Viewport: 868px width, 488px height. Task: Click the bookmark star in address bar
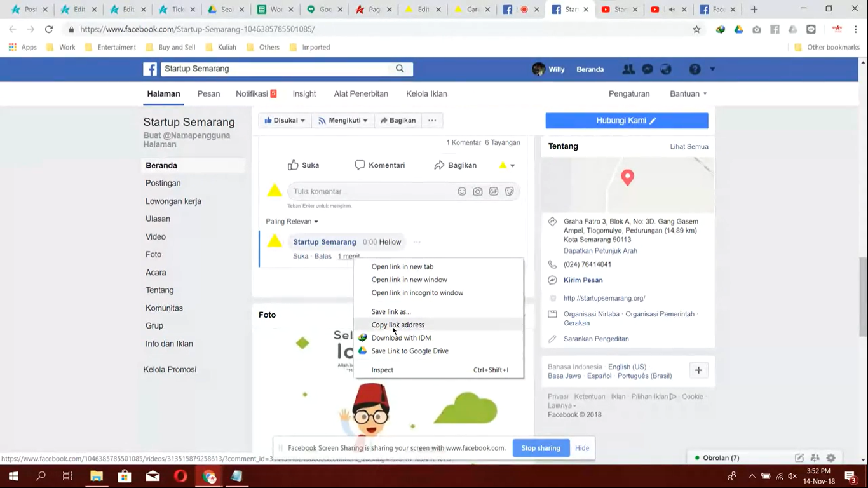point(696,29)
